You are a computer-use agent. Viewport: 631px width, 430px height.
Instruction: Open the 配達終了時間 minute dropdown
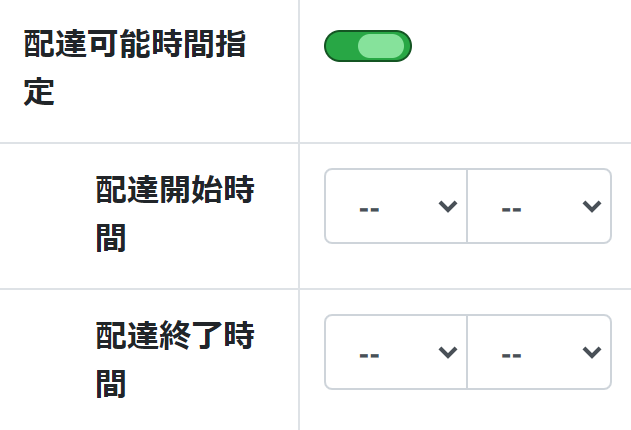(539, 352)
